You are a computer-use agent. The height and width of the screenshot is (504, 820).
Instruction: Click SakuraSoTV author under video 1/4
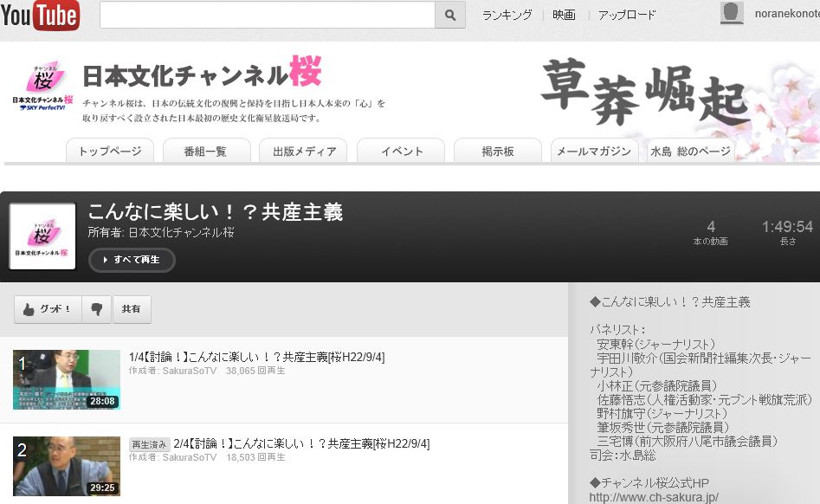tap(190, 371)
